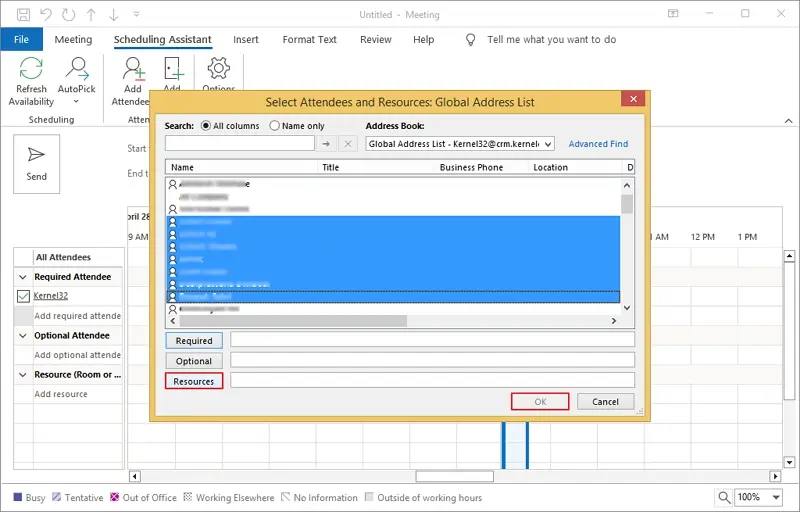
Task: Close the Select Attendees dialog
Action: (x=633, y=99)
